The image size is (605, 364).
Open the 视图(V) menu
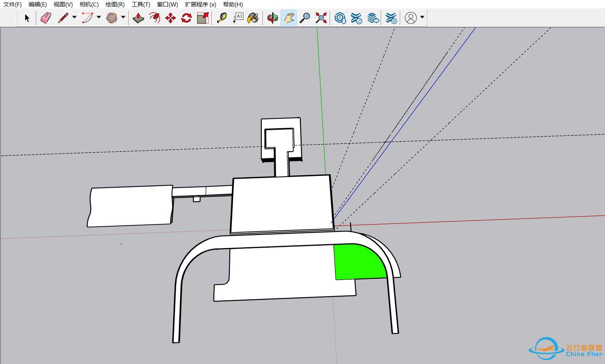63,4
